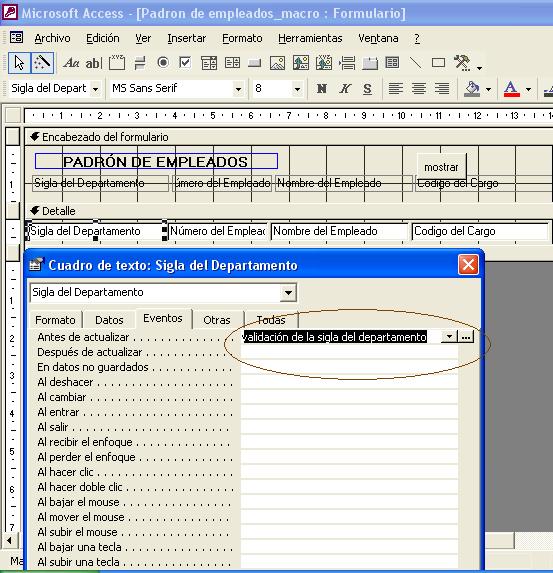Open fill color dropdown arrow
Screen dimensions: 553x573
(488, 89)
